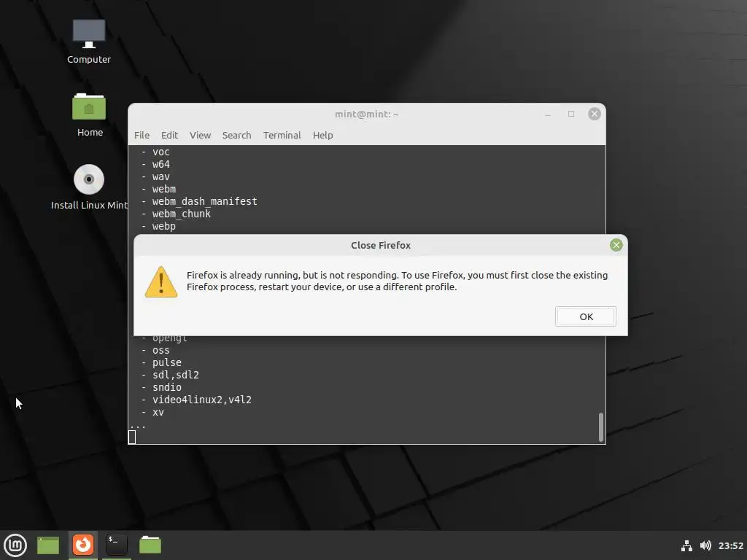The height and width of the screenshot is (560, 747).
Task: Confirm the Close Firefox dialog with OK
Action: 586,316
